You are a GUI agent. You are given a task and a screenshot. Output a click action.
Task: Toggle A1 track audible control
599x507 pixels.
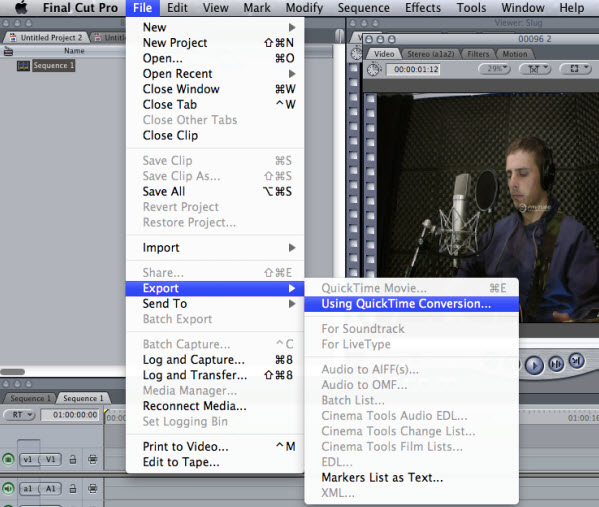8,488
